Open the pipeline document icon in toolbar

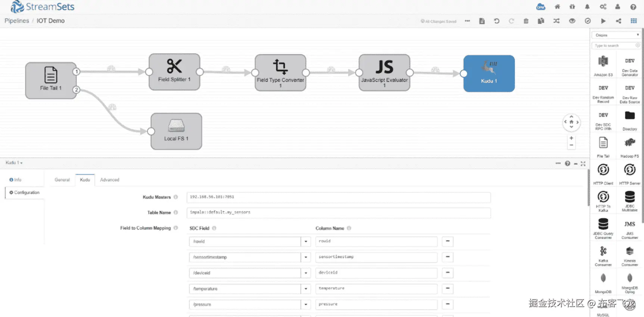[x=482, y=21]
